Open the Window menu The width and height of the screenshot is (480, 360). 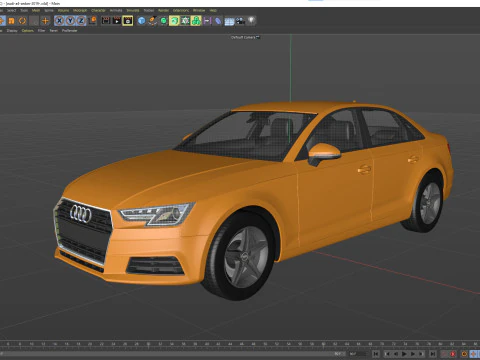pyautogui.click(x=199, y=10)
